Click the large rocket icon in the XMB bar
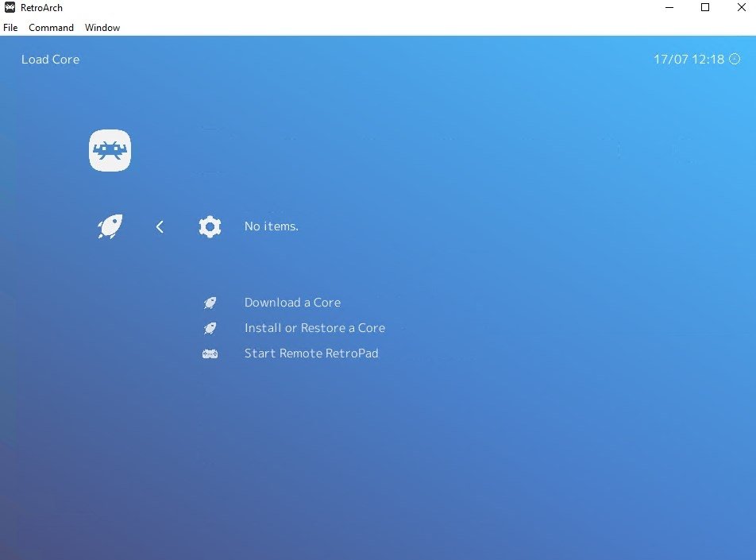 pos(110,226)
